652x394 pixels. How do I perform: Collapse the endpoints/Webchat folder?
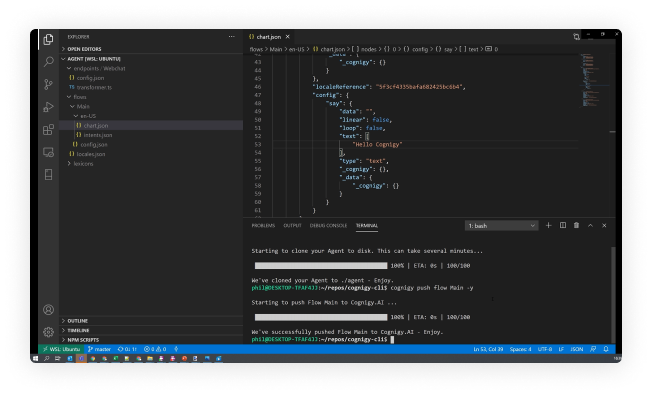coord(151,68)
